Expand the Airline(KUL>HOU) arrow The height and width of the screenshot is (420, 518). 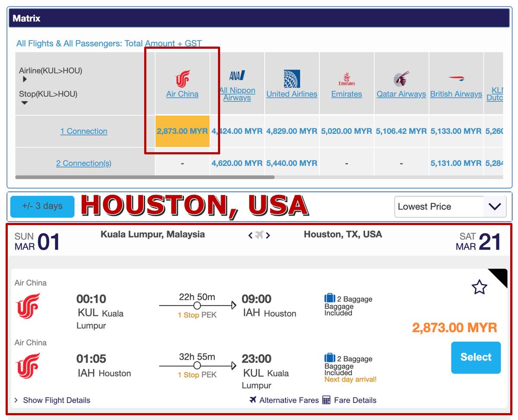pos(25,79)
